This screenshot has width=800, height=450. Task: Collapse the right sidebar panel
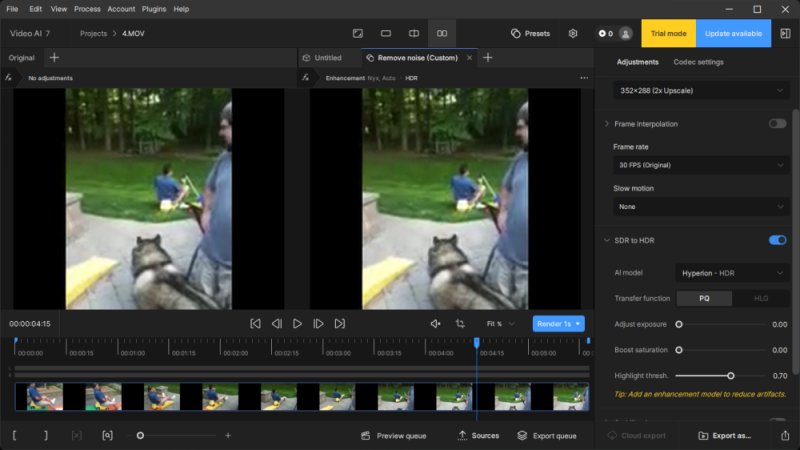(782, 33)
